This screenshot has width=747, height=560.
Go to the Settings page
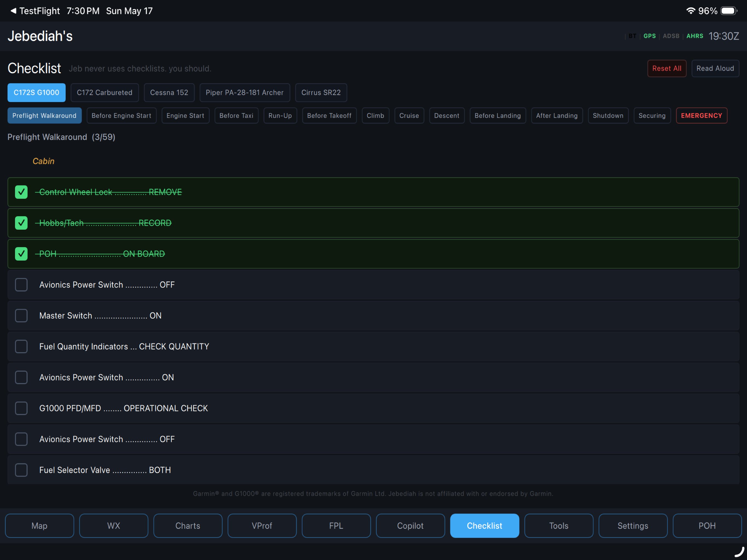pyautogui.click(x=633, y=526)
